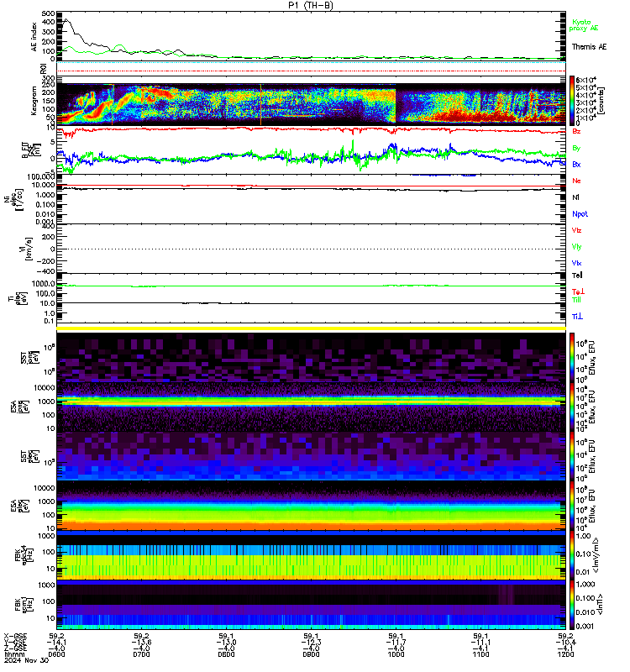Viewport: 630px width, 672px height.
Task: Select the Themis AE legend label
Action: [589, 47]
